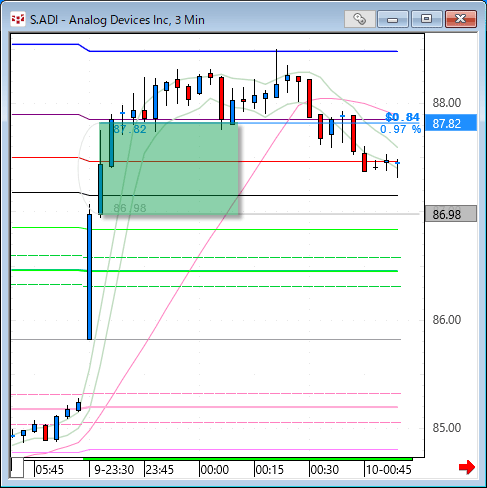Viewport: 487px width, 488px height.
Task: Click the 00:15 time axis label
Action: click(270, 470)
